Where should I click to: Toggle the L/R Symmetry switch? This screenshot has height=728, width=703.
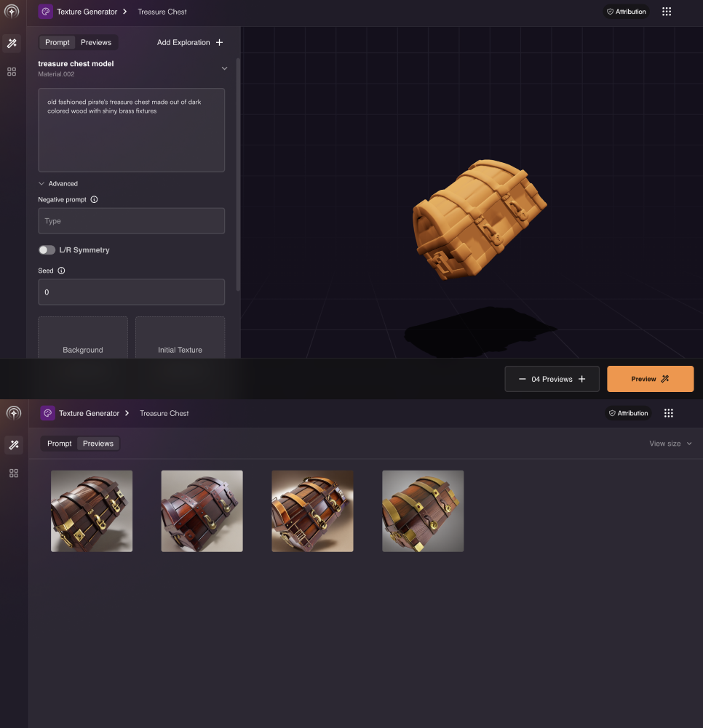click(x=47, y=249)
